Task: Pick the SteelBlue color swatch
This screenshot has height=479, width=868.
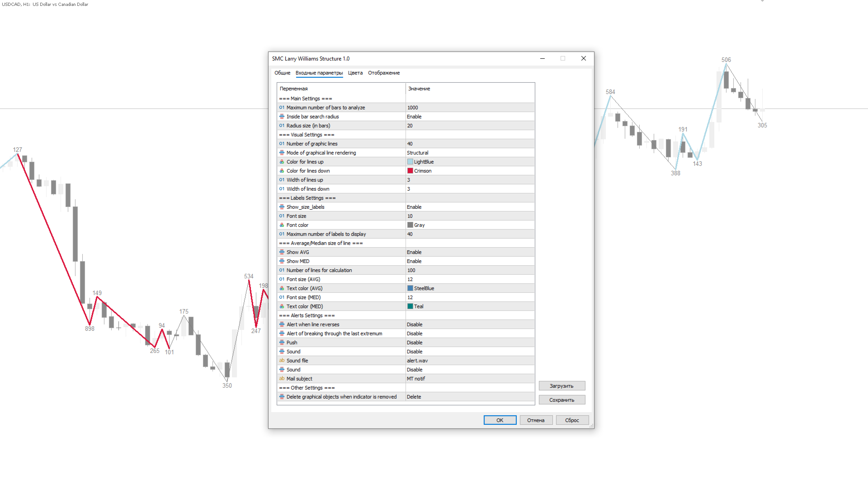Action: [410, 288]
